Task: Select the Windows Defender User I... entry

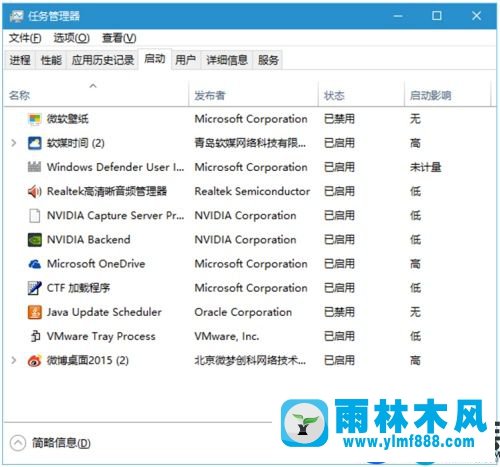Action: click(x=115, y=167)
